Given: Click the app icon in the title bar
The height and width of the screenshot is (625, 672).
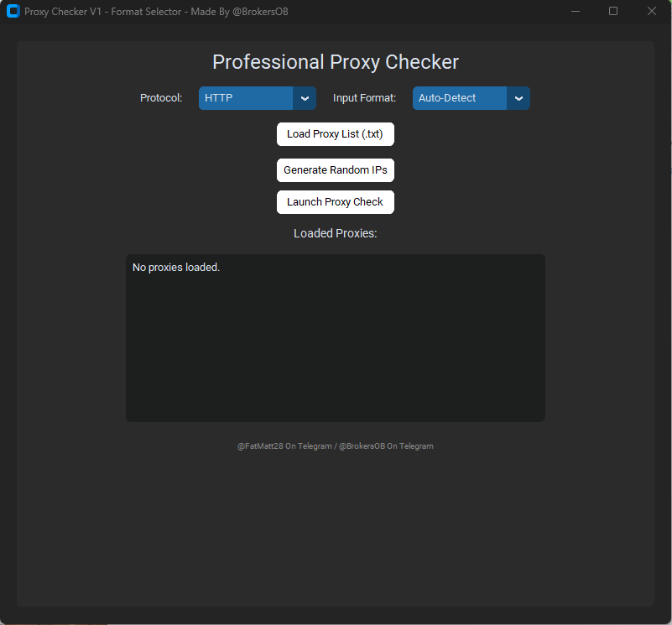Looking at the screenshot, I should tap(13, 12).
